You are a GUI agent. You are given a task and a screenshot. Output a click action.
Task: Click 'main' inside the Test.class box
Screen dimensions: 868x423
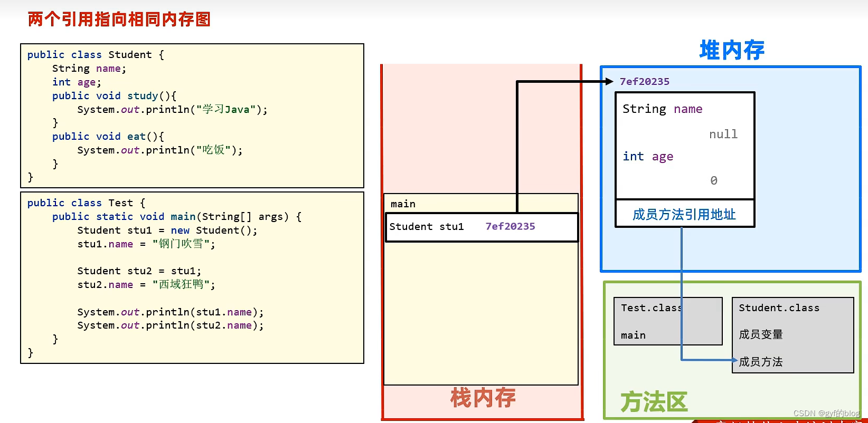(633, 335)
